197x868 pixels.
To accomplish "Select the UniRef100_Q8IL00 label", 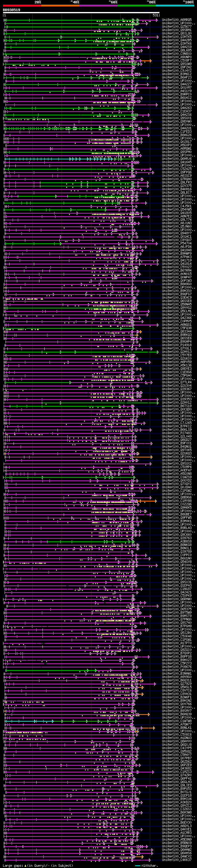I will coord(177,33).
